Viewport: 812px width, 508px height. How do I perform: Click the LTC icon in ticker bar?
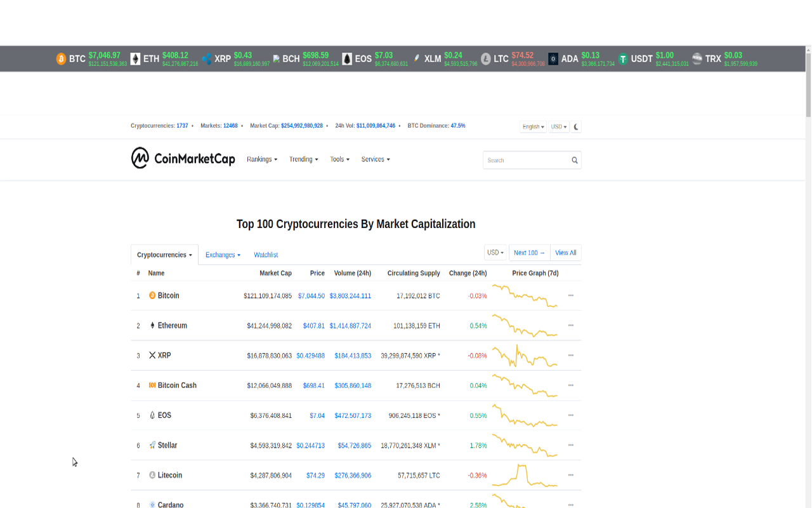pos(485,59)
